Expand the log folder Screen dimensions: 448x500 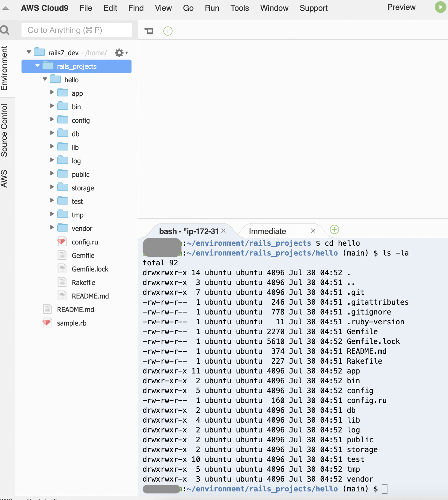[52, 160]
